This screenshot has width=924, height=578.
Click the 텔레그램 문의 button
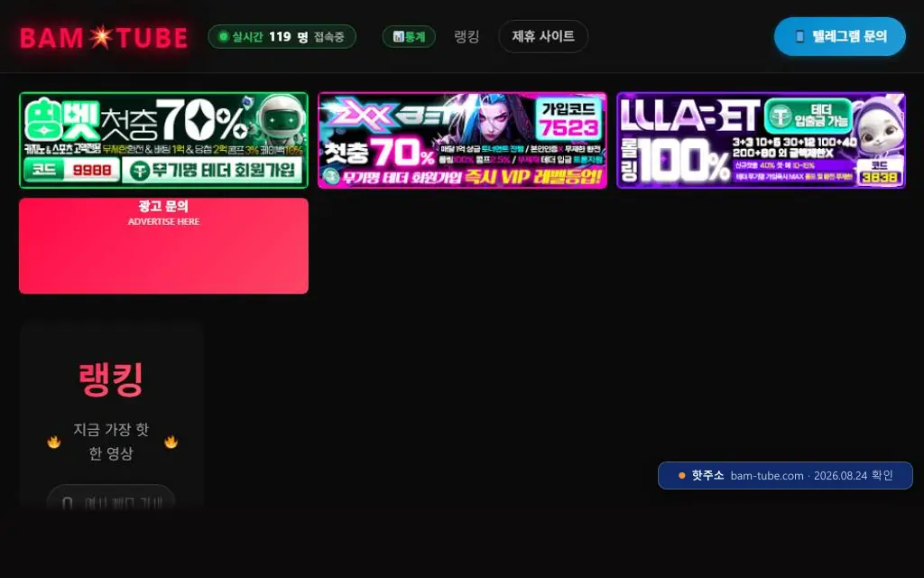840,36
